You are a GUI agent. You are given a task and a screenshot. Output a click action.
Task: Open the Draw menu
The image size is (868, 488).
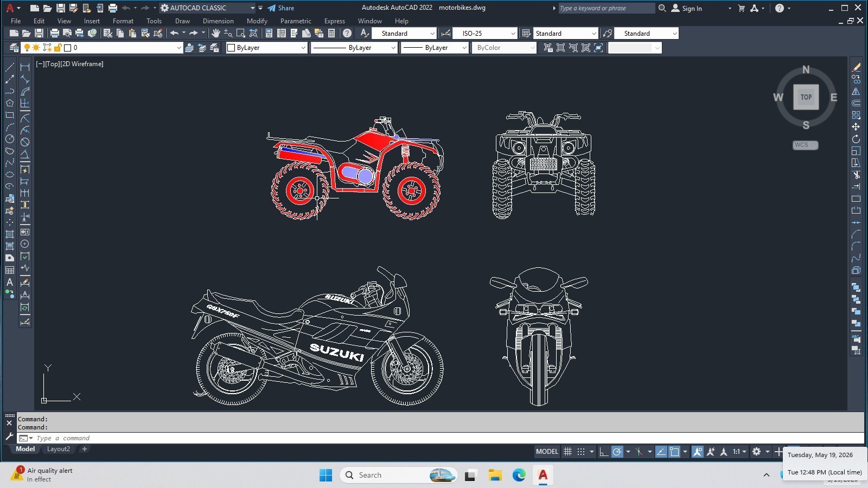click(x=182, y=21)
